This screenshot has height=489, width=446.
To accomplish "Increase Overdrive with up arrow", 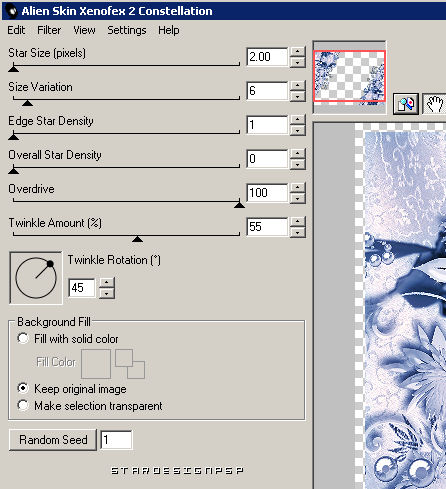I will tap(297, 188).
